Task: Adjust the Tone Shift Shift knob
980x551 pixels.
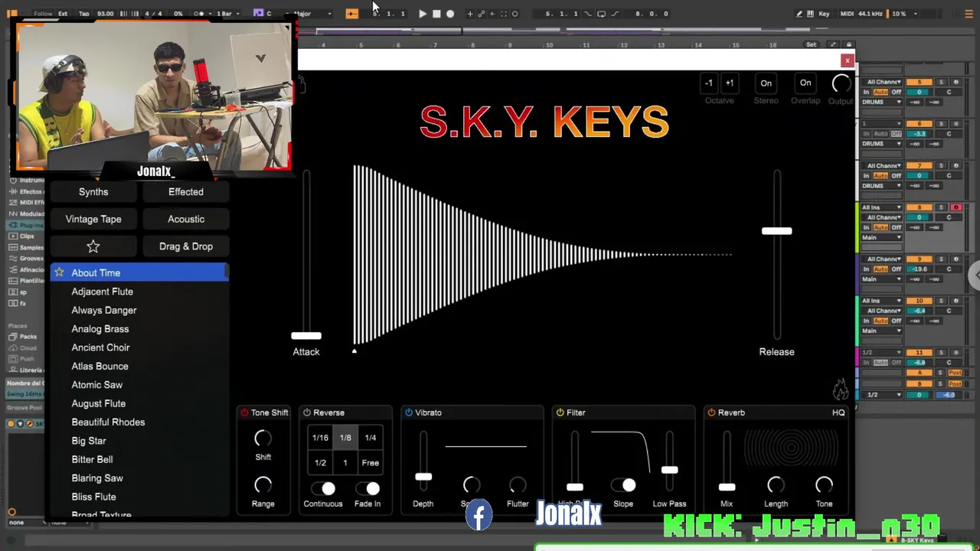Action: pos(263,439)
